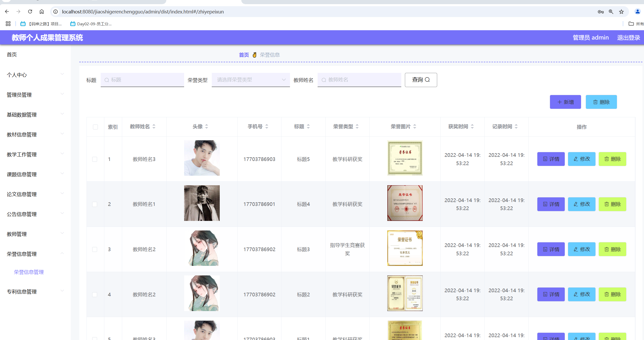Sort the 教师姓名 column using its sort arrows
Viewport: 644px width, 340px height.
[x=154, y=126]
